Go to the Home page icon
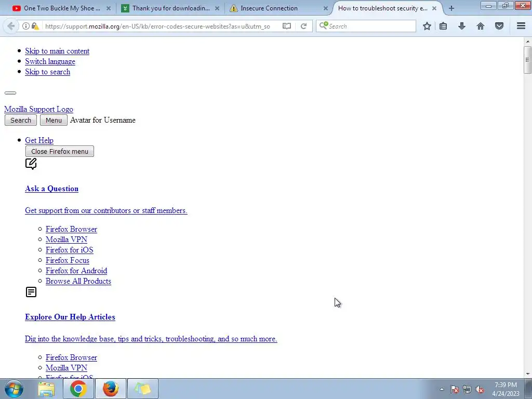 pyautogui.click(x=481, y=26)
